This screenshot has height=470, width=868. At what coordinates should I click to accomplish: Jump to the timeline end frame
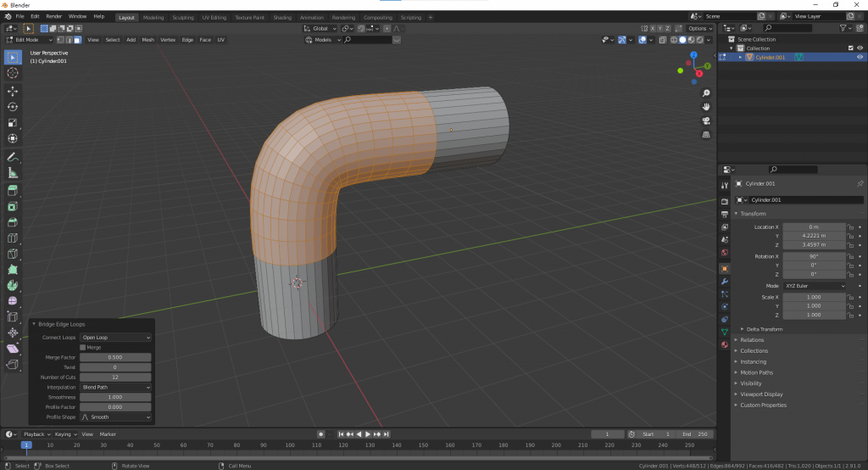pos(387,434)
